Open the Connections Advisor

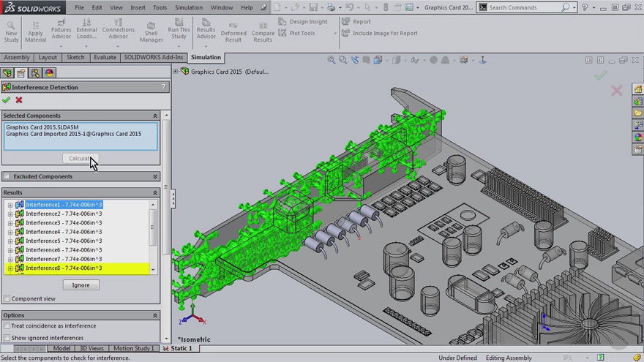pyautogui.click(x=119, y=29)
